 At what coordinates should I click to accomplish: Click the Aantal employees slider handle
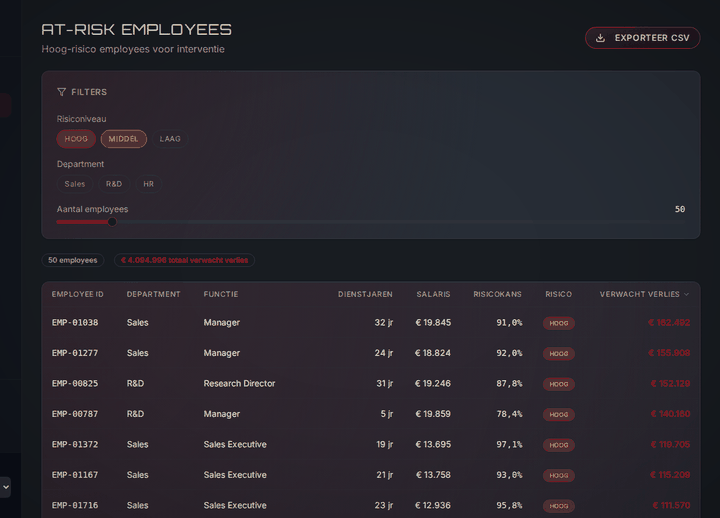click(112, 222)
